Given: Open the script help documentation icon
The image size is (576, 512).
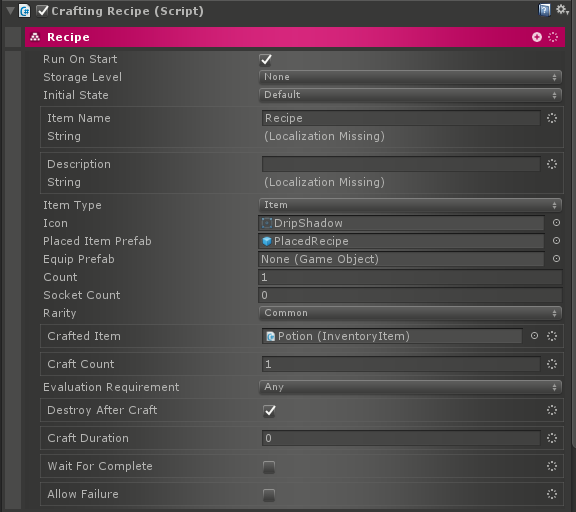Looking at the screenshot, I should click(544, 10).
